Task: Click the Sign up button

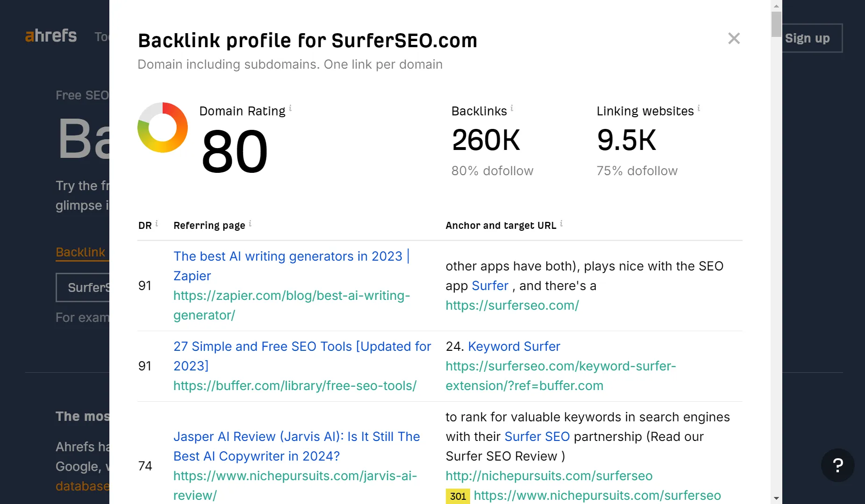Action: (x=808, y=38)
